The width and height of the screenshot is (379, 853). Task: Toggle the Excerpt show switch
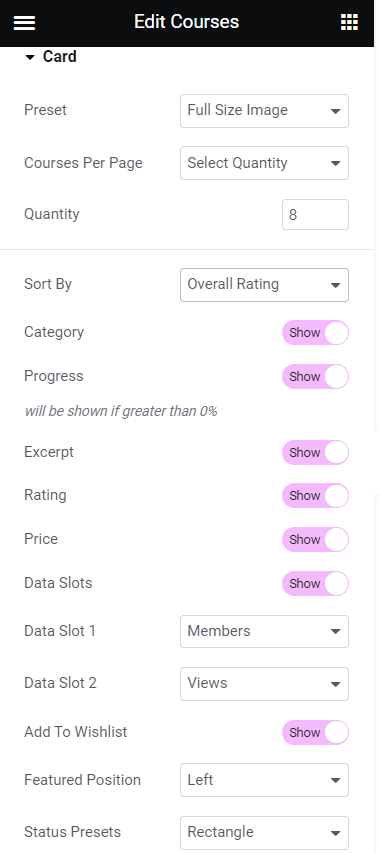(315, 453)
